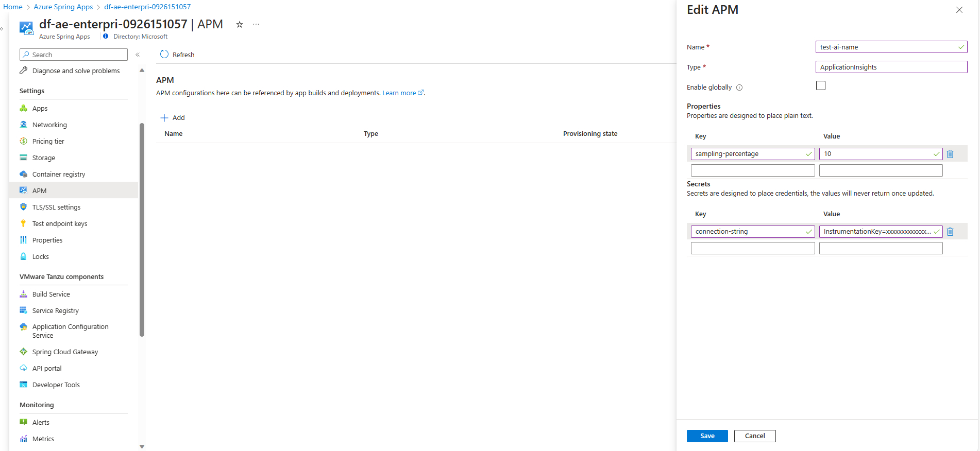Show the Enable globally info tooltip icon
Image resolution: width=980 pixels, height=451 pixels.
pyautogui.click(x=739, y=88)
